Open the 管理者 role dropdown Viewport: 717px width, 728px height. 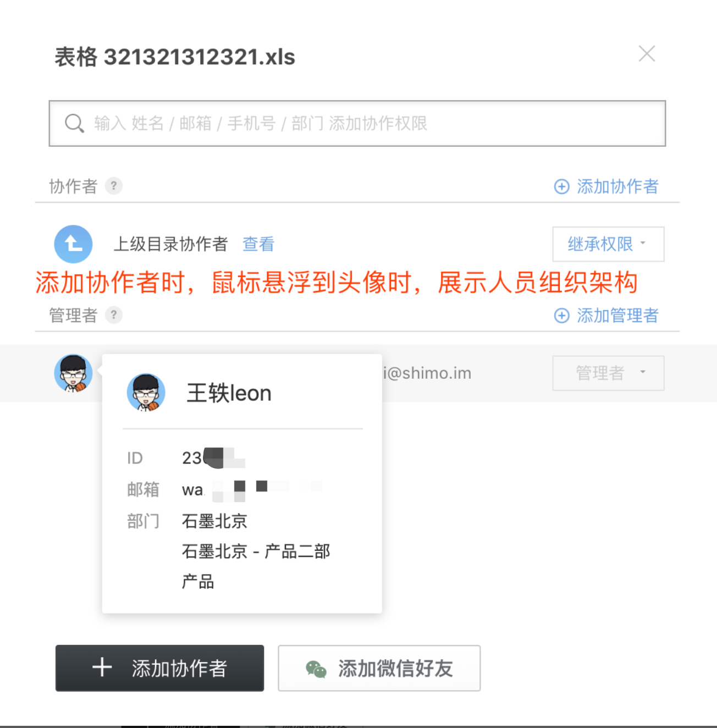(x=608, y=373)
